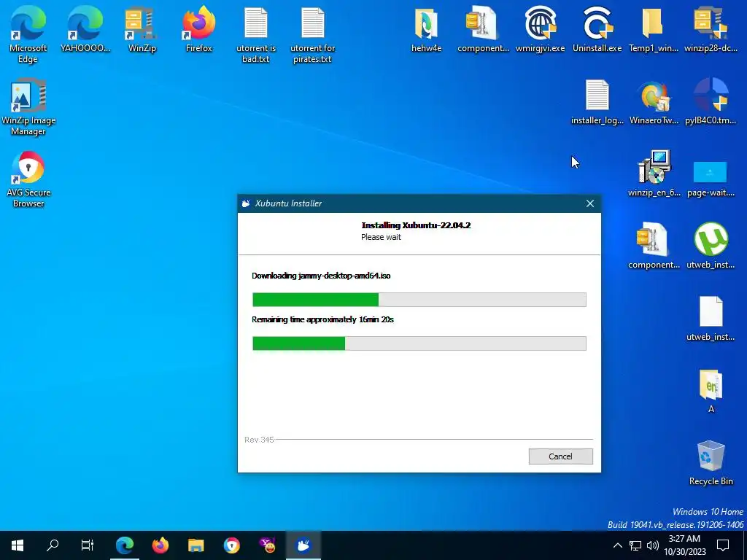Select the WinaeroTw... icon
747x560 pixels.
(654, 102)
